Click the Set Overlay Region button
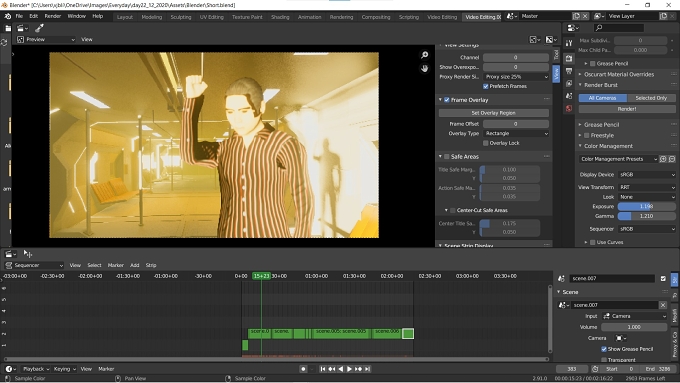 (494, 113)
